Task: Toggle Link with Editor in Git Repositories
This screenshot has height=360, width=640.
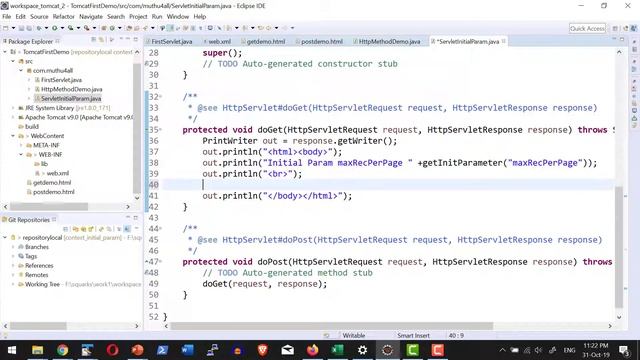Action: (109, 229)
